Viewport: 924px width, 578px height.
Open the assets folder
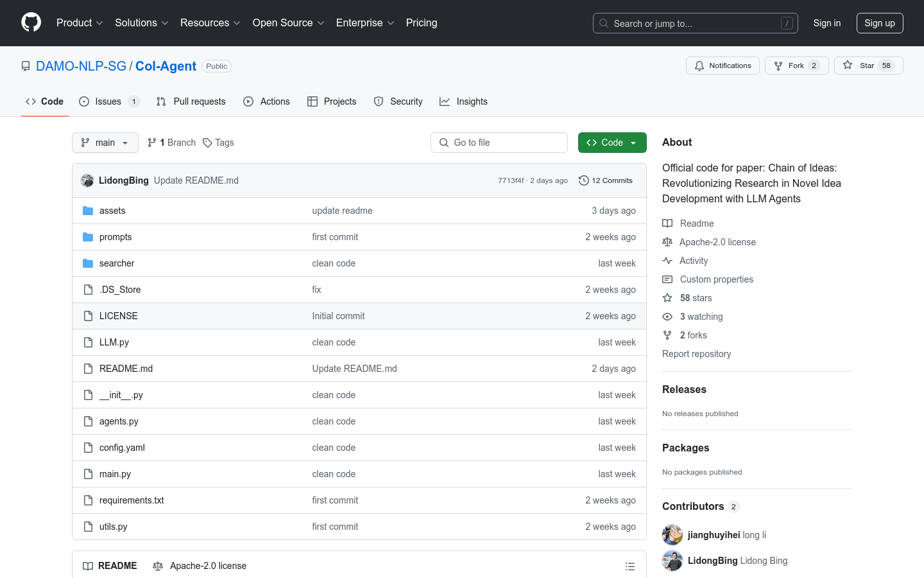[x=112, y=211]
